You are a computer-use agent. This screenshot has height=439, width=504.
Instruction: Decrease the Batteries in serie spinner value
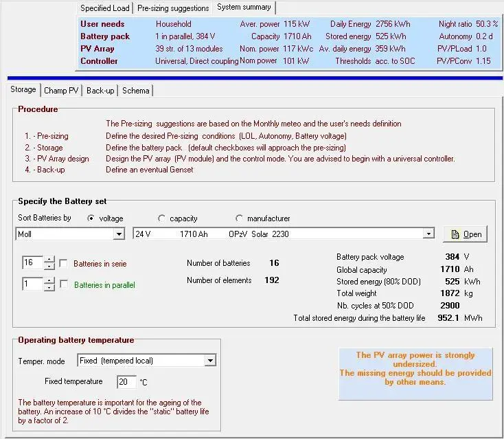(49, 267)
